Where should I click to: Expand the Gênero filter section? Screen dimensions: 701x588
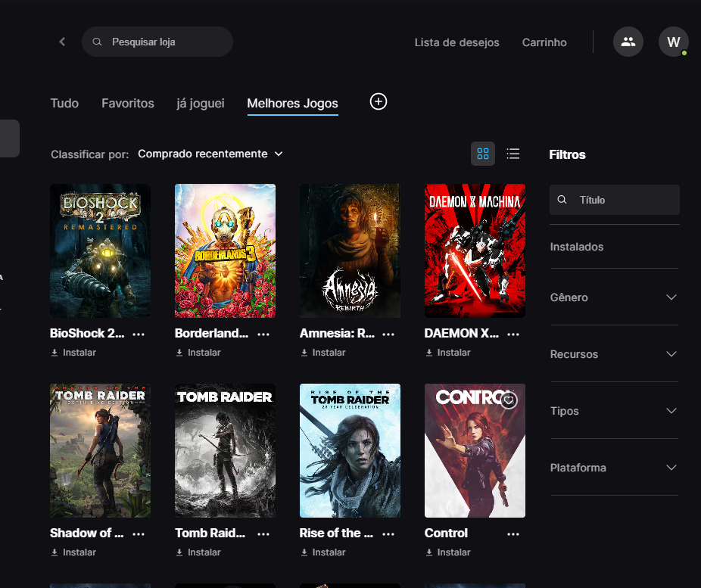point(614,297)
